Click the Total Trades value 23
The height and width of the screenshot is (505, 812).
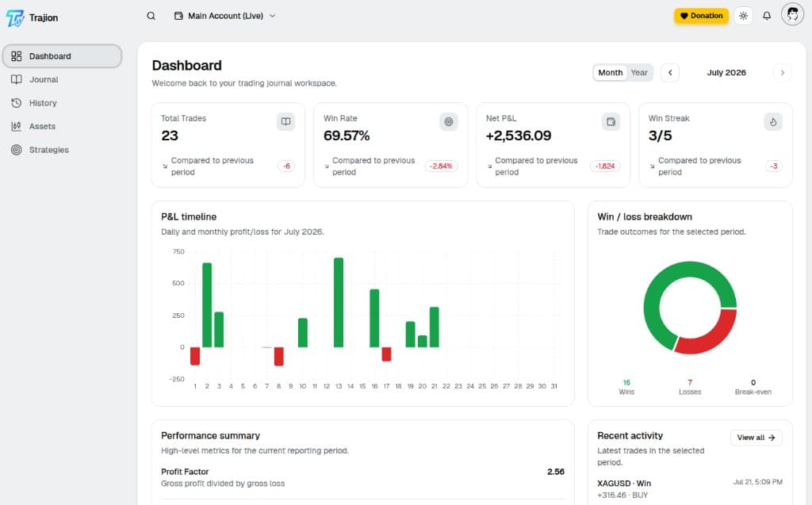pyautogui.click(x=170, y=136)
